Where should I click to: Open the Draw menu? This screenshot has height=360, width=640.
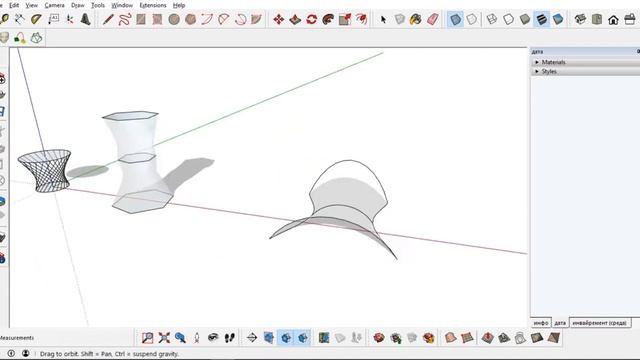click(x=78, y=5)
